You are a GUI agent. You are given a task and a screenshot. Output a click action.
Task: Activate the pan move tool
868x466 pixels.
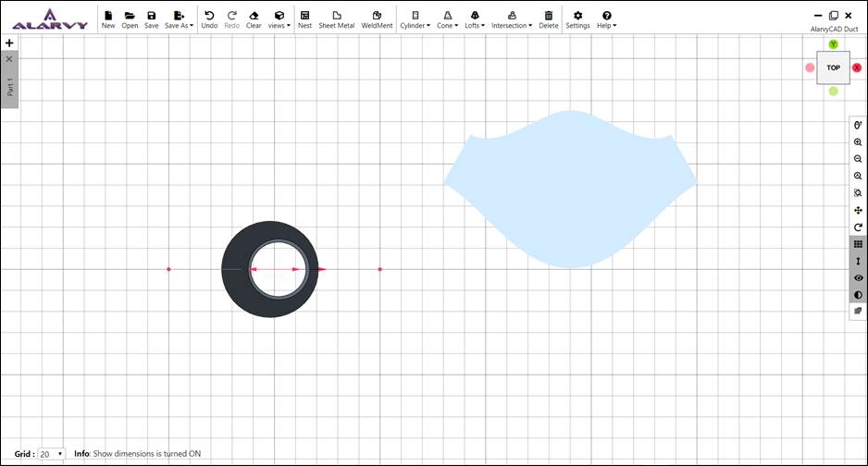tap(858, 210)
